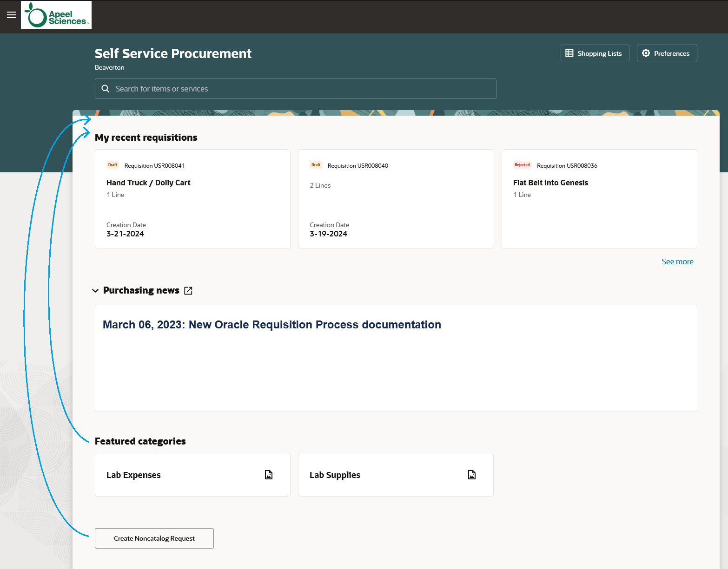728x569 pixels.
Task: Click Flat Belt into Genesis title
Action: 550,183
